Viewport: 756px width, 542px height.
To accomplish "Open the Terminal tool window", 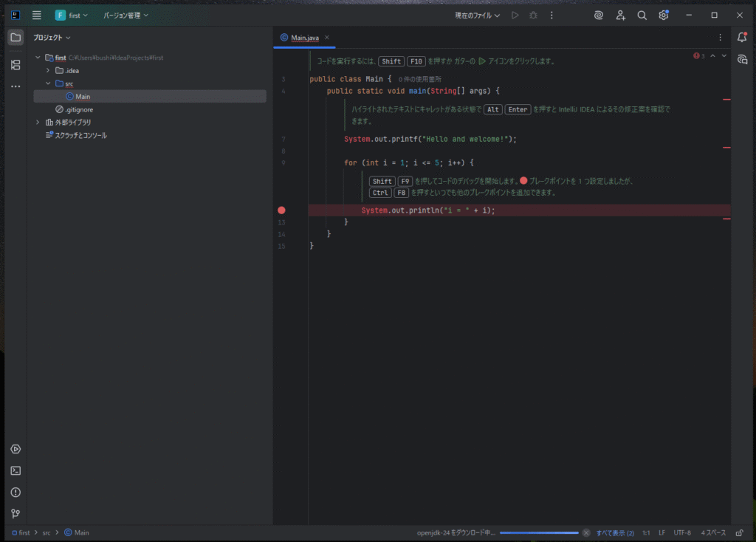I will tap(16, 470).
